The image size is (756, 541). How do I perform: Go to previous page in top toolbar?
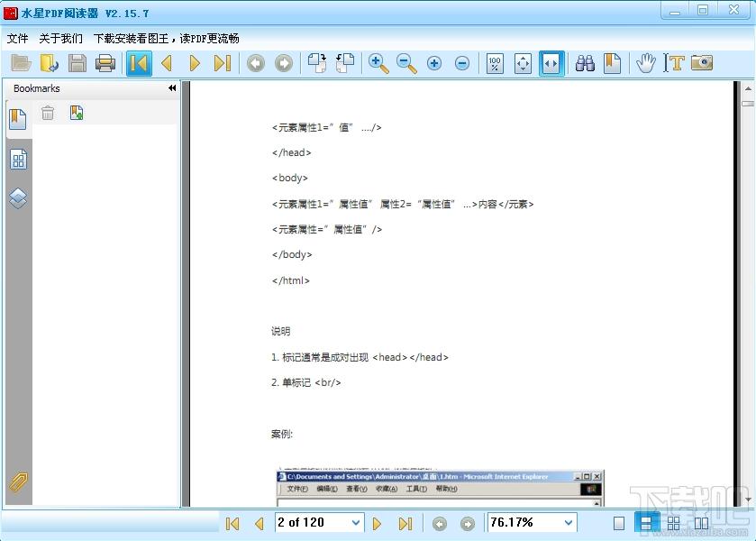point(167,63)
